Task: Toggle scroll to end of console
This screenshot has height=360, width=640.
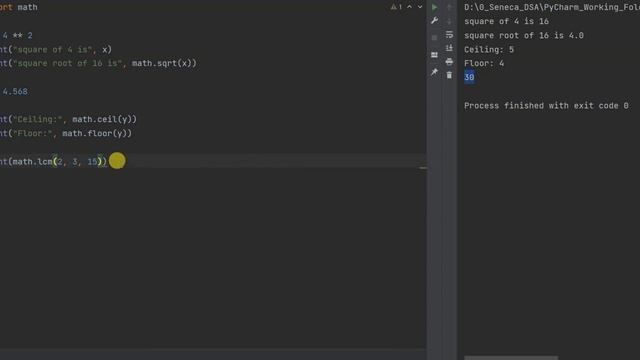Action: [x=449, y=48]
